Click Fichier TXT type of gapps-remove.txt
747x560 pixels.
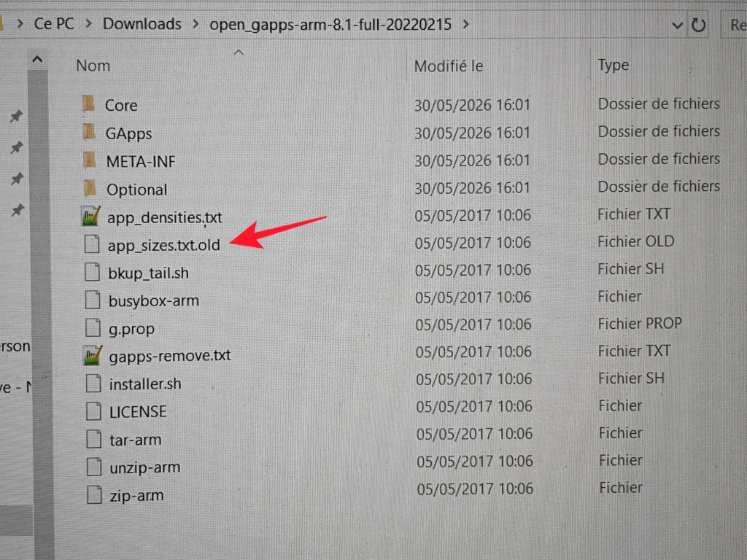pos(634,351)
